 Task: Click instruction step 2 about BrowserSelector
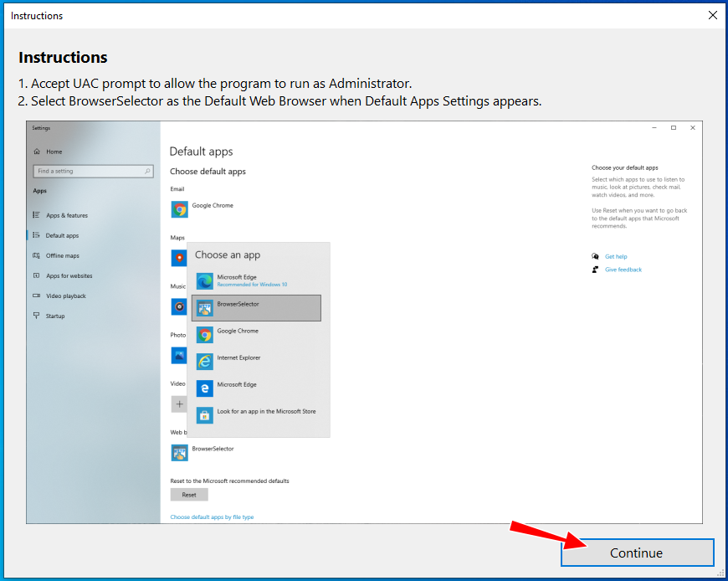coord(279,101)
